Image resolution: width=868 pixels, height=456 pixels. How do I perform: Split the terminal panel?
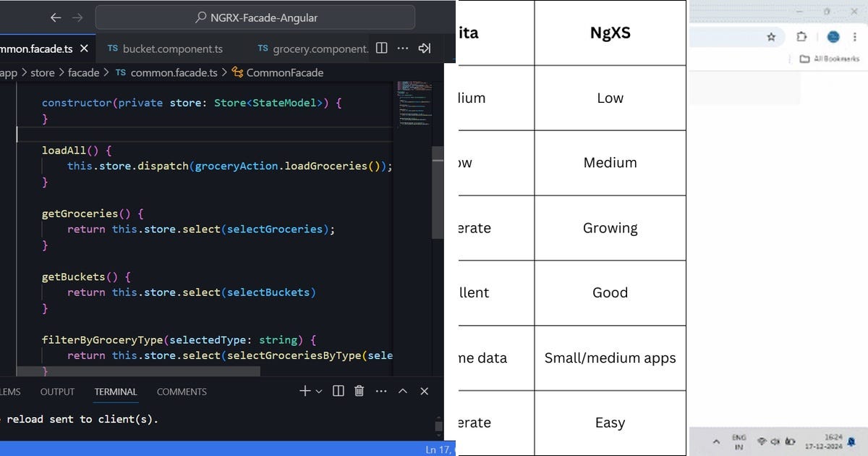338,391
